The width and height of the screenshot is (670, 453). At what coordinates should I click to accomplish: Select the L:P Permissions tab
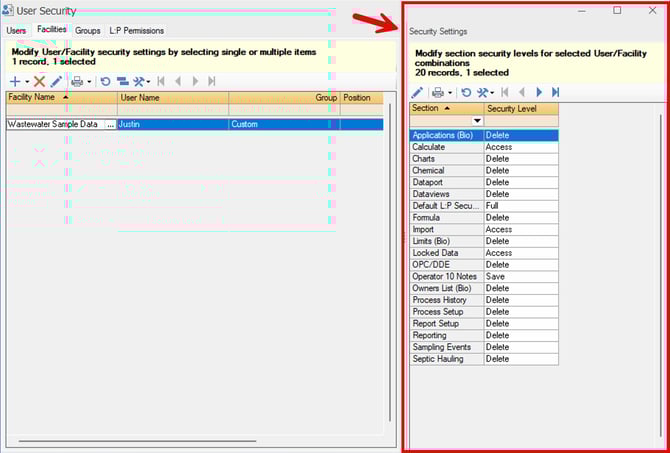136,30
